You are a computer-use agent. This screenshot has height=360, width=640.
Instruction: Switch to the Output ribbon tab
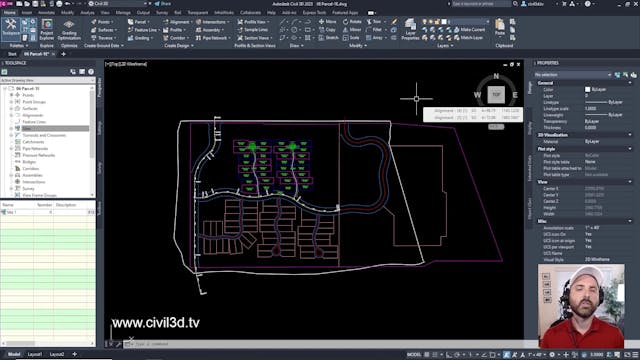(143, 13)
